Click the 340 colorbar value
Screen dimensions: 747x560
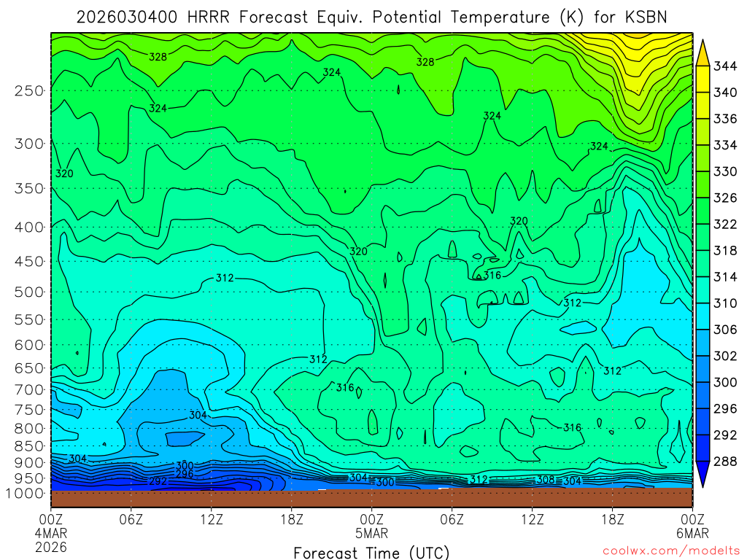(x=725, y=93)
